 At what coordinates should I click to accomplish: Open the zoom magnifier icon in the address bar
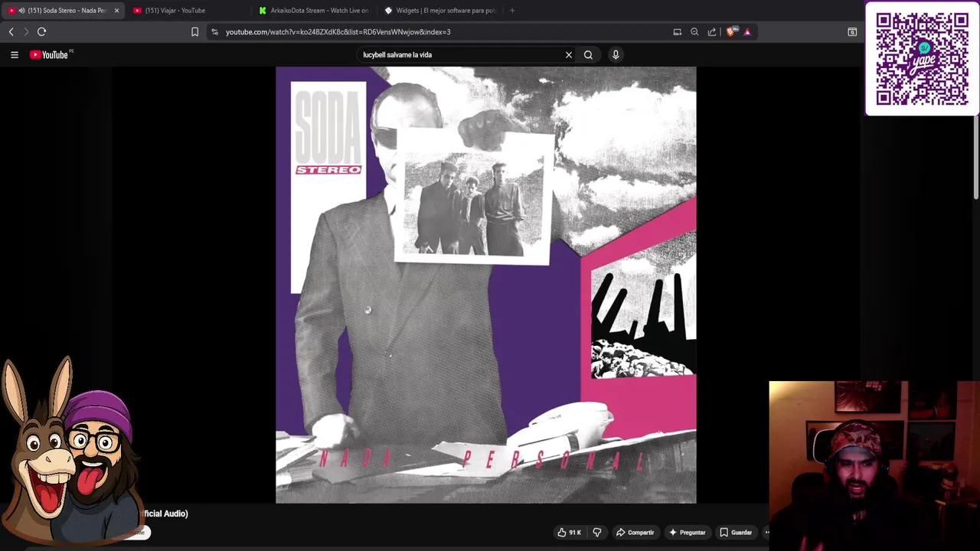coord(694,31)
